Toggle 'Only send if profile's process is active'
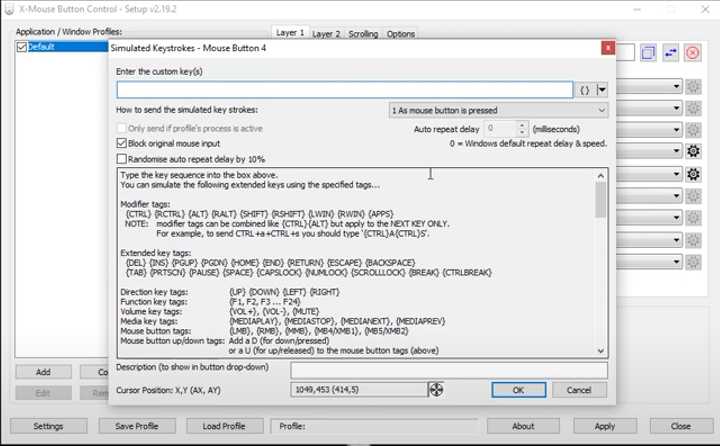Screen dimensions: 720x446 [x=121, y=128]
